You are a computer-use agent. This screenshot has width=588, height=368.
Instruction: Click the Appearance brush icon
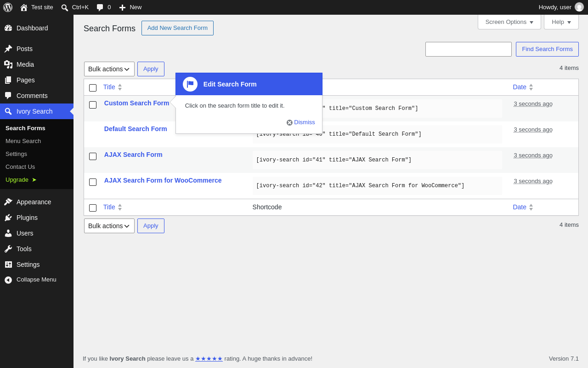tap(8, 202)
